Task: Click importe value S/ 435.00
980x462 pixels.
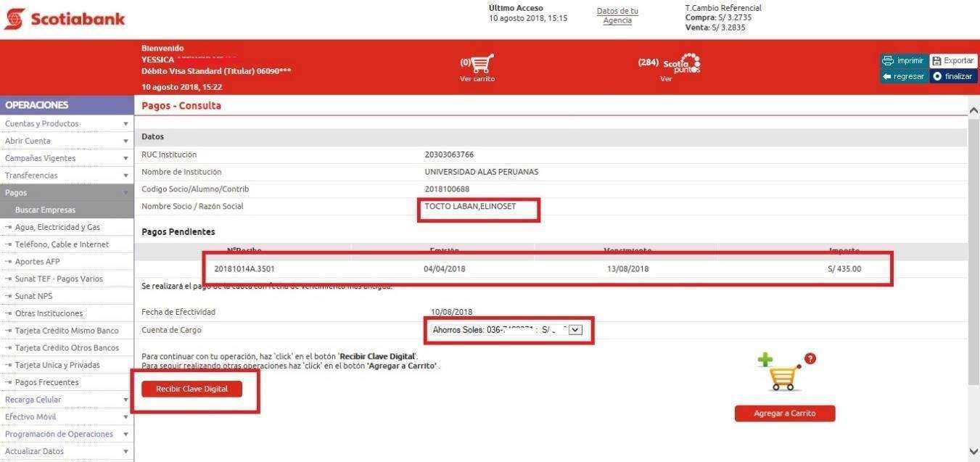Action: (x=844, y=269)
